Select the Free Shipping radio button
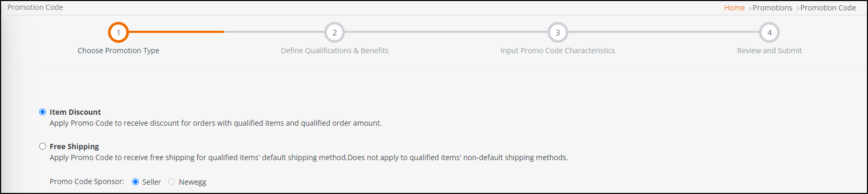Screen dimensions: 868x194 [43, 147]
